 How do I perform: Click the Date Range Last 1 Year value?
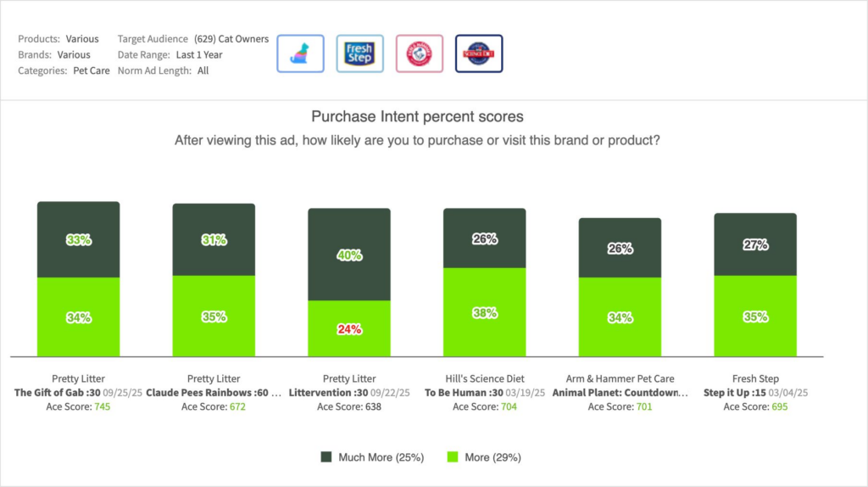point(198,55)
